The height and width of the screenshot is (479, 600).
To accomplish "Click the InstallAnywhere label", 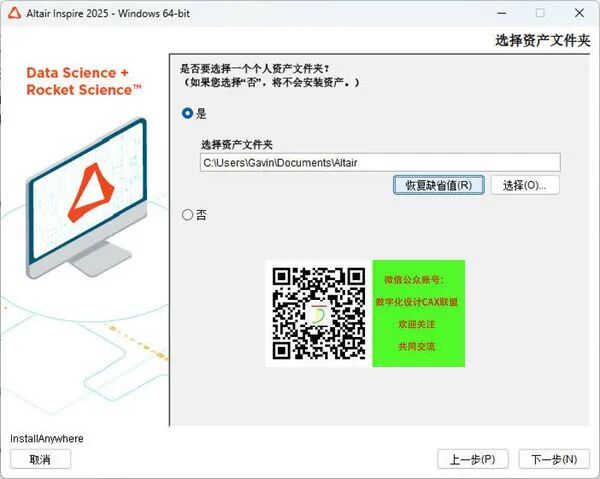I will [x=47, y=438].
